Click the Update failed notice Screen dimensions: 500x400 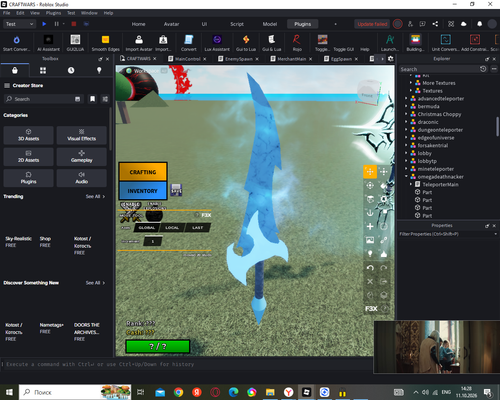click(372, 24)
